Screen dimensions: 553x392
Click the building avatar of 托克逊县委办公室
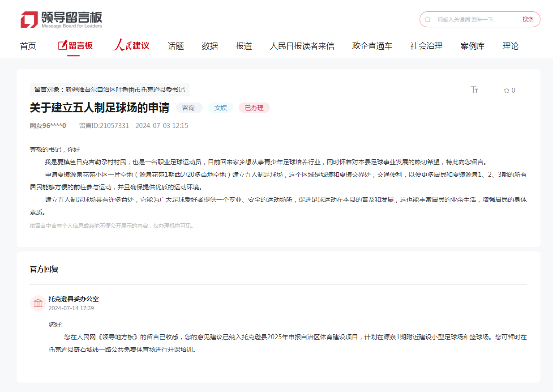(x=38, y=303)
